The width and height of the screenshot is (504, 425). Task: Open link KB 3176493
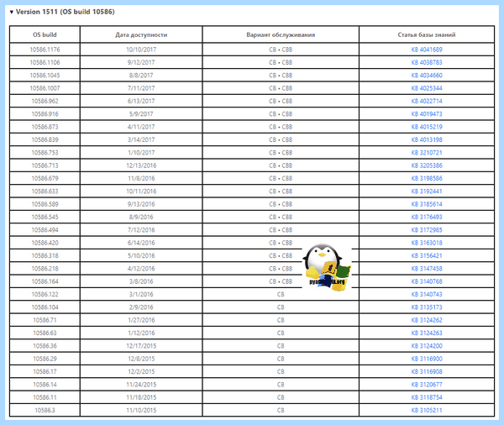pos(427,217)
